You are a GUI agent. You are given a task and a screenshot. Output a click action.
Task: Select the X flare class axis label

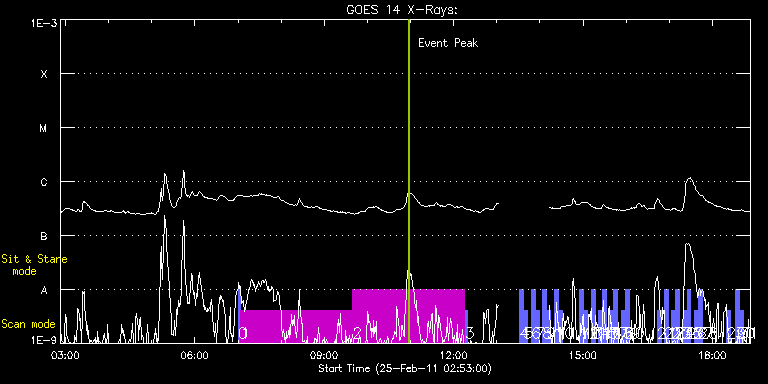click(44, 74)
